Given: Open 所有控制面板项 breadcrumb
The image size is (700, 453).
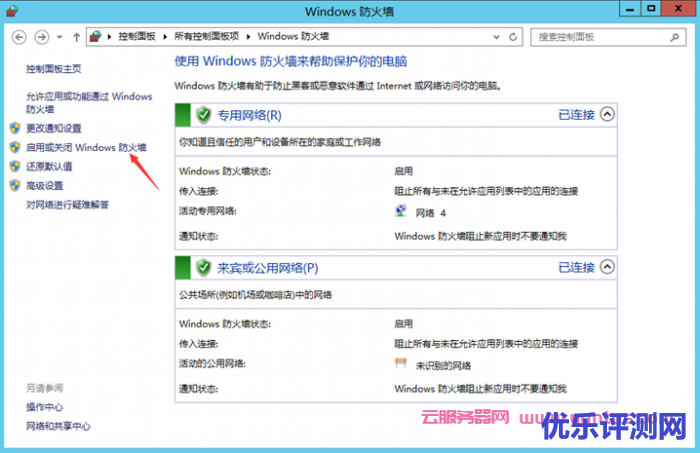Looking at the screenshot, I should tap(206, 37).
